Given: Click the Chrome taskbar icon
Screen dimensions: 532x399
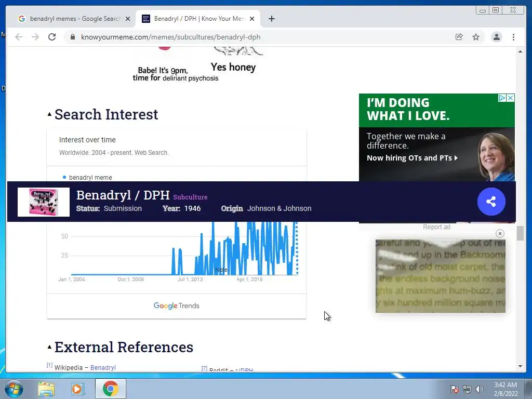Looking at the screenshot, I should point(110,389).
